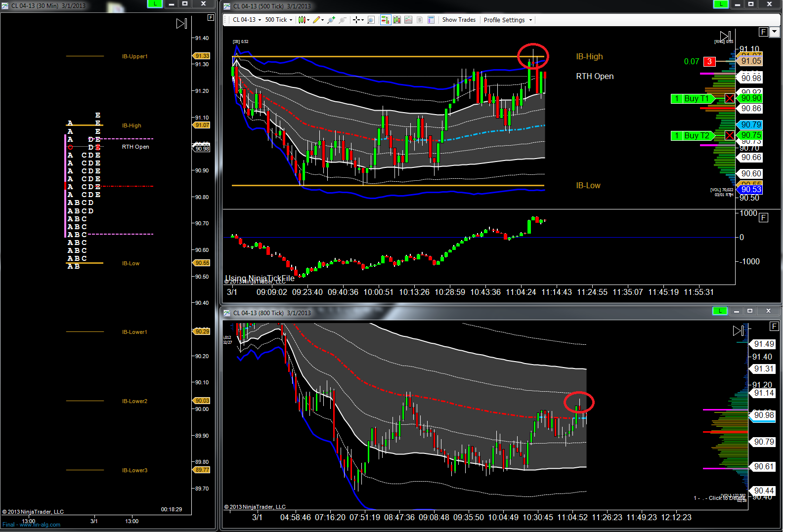Click the RTH Open label on 500 Tick chart
This screenshot has width=787, height=532.
tap(595, 76)
